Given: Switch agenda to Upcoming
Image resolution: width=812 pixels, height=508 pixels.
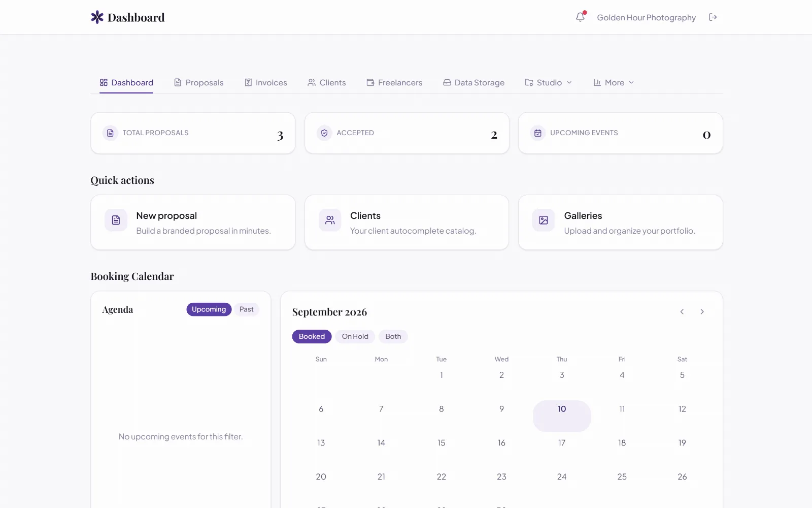Looking at the screenshot, I should pos(209,309).
